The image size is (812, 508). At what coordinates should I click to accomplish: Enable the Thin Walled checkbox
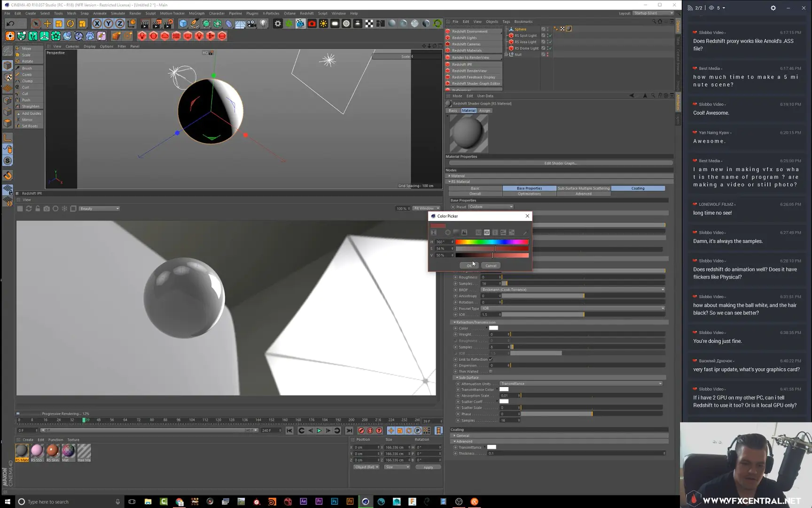tap(491, 372)
